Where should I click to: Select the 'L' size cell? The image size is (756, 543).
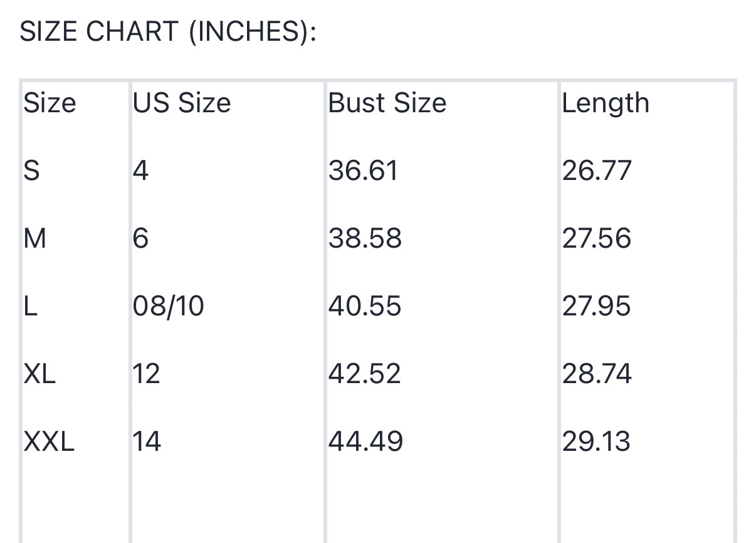tap(30, 306)
